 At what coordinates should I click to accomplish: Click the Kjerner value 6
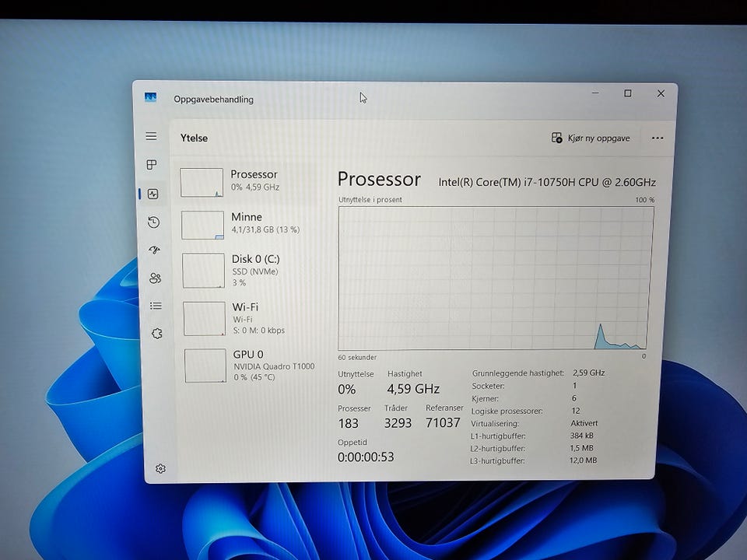click(574, 398)
